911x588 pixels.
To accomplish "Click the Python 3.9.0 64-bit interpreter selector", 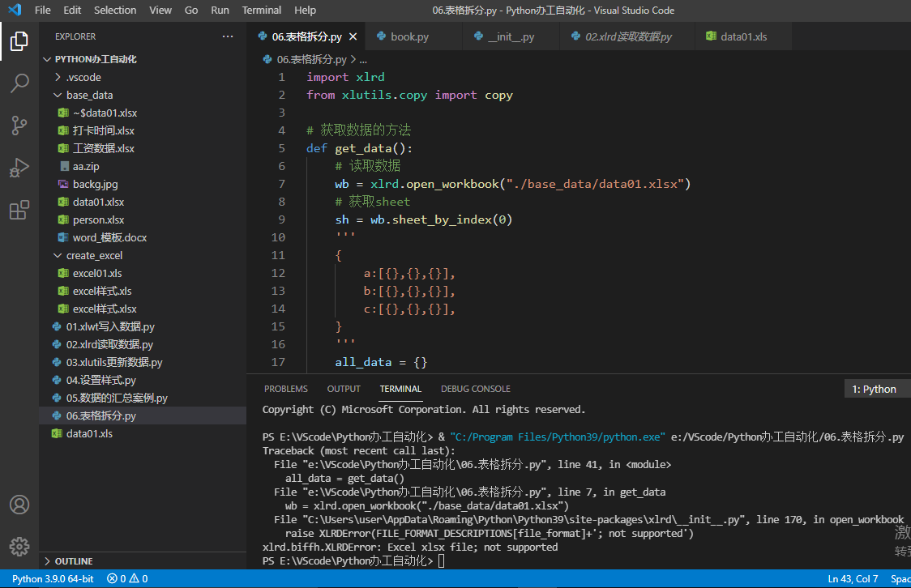I will tap(53, 579).
